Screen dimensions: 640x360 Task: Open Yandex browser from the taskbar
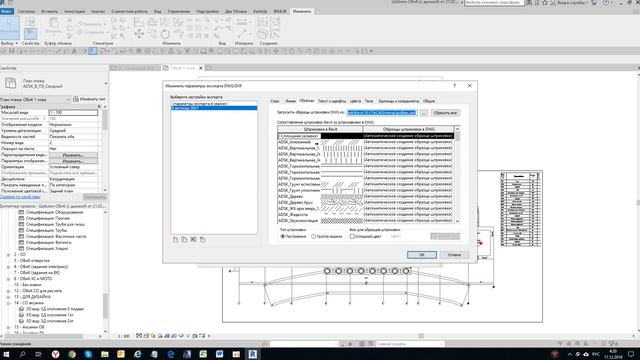pos(56,354)
